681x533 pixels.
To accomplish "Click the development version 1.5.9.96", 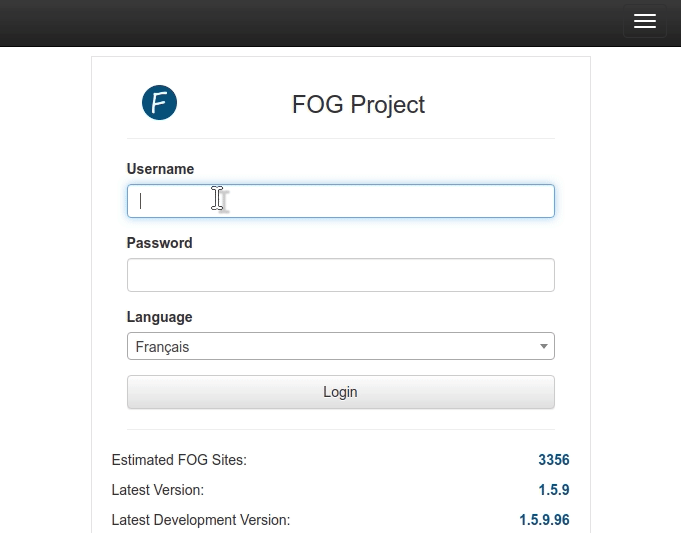I will click(544, 520).
